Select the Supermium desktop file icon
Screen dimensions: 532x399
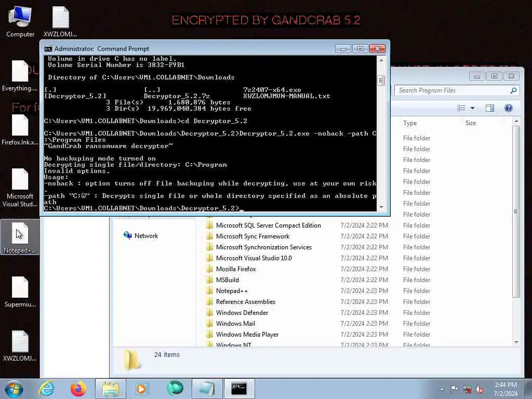(x=20, y=292)
